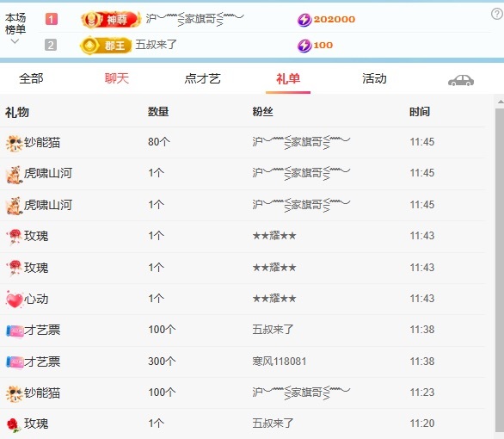
Task: Expand the 本场榜单 chevron
Action: (15, 41)
